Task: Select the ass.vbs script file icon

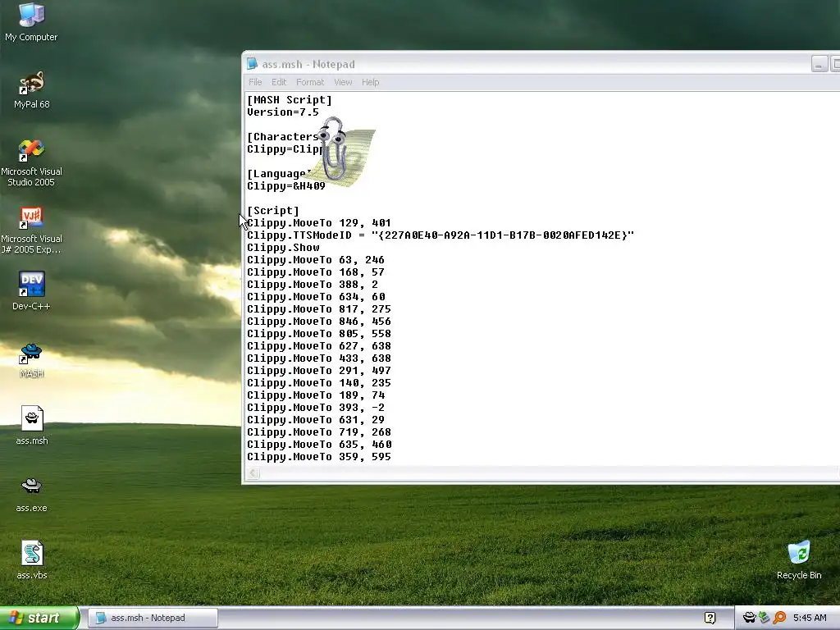Action: pyautogui.click(x=32, y=559)
